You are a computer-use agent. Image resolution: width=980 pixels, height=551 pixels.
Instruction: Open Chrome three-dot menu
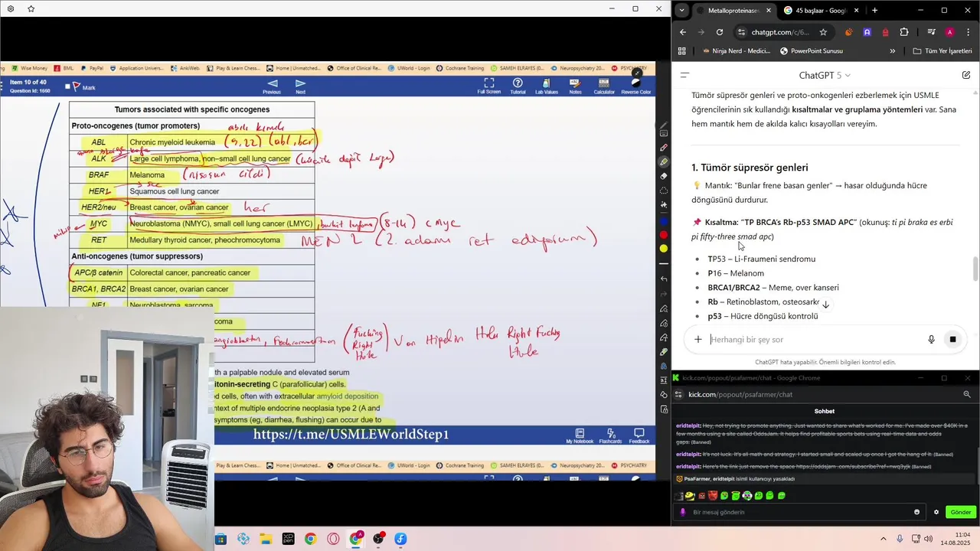[x=967, y=32]
